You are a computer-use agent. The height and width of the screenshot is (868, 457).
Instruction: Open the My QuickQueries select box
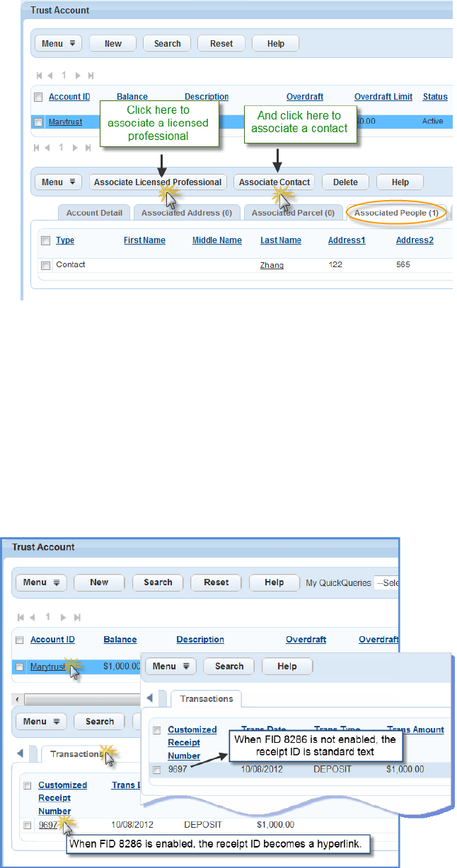click(386, 582)
